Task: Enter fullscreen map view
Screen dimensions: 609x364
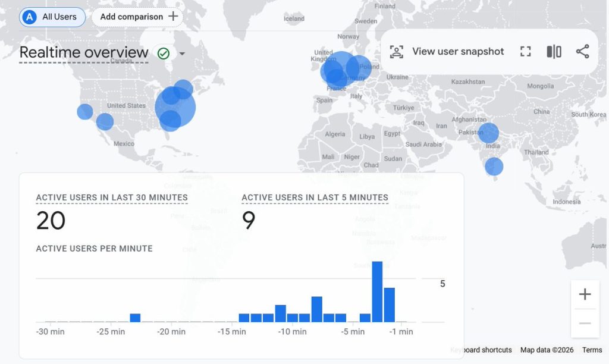Action: (525, 52)
